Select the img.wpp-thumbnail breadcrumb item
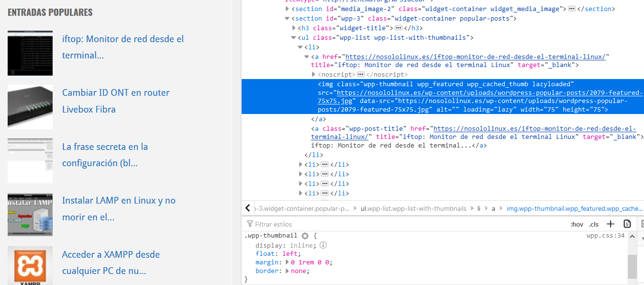 click(574, 209)
